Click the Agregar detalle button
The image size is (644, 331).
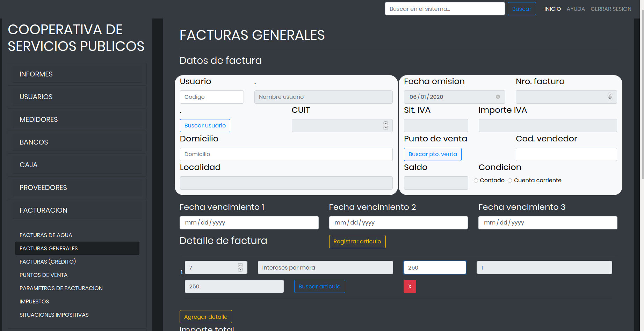pyautogui.click(x=206, y=317)
